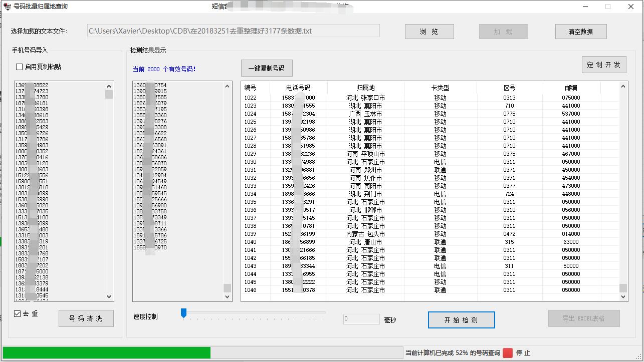This screenshot has width=644, height=362.
Task: Click the 河南 平顶山市 location cell
Action: 366,154
